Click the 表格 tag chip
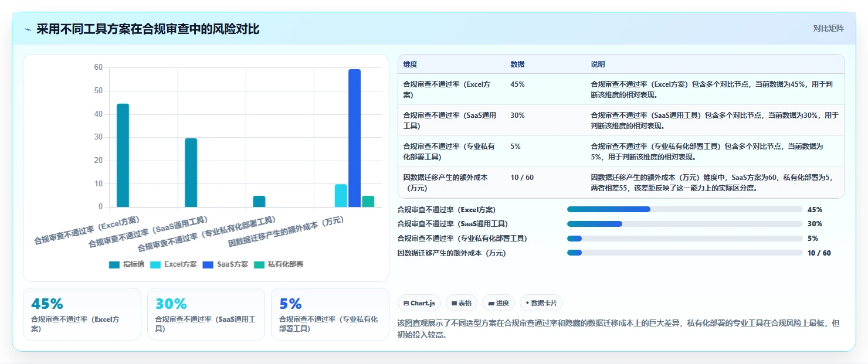The image size is (868, 364). (x=462, y=303)
